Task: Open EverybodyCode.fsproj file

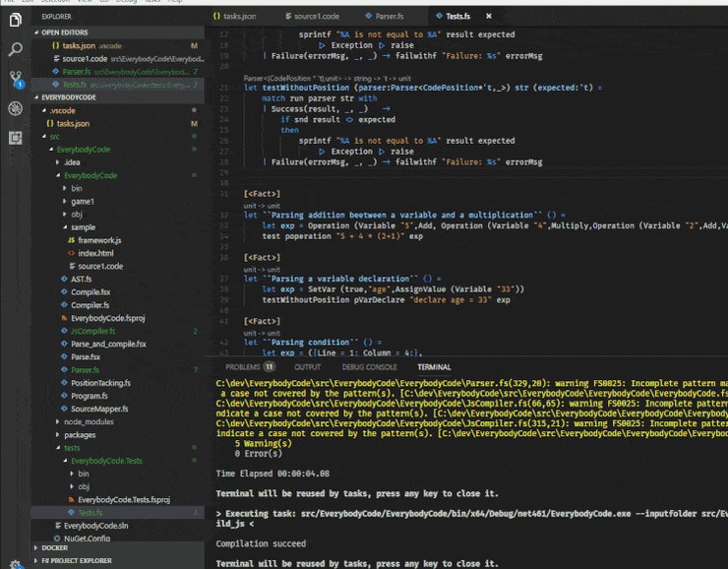Action: [107, 318]
